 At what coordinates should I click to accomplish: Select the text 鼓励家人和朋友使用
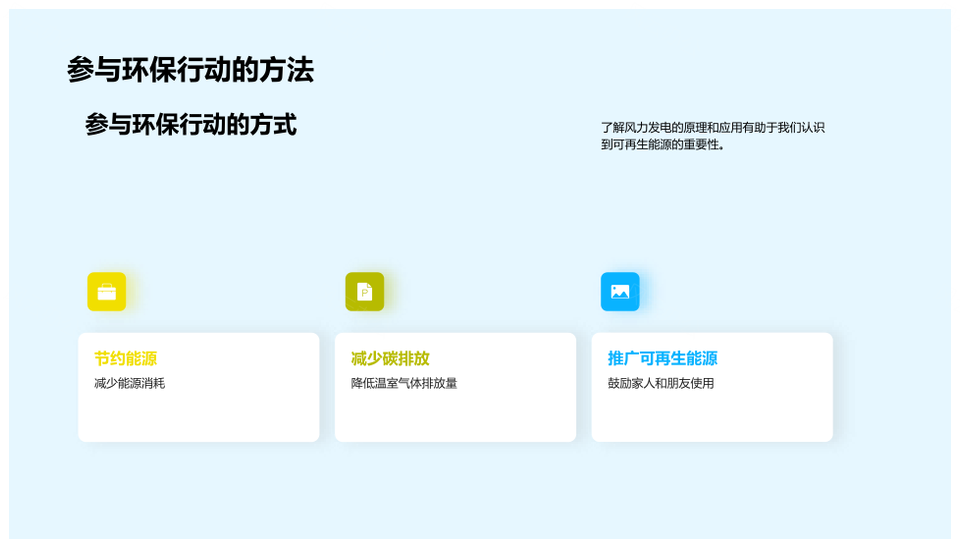660,383
